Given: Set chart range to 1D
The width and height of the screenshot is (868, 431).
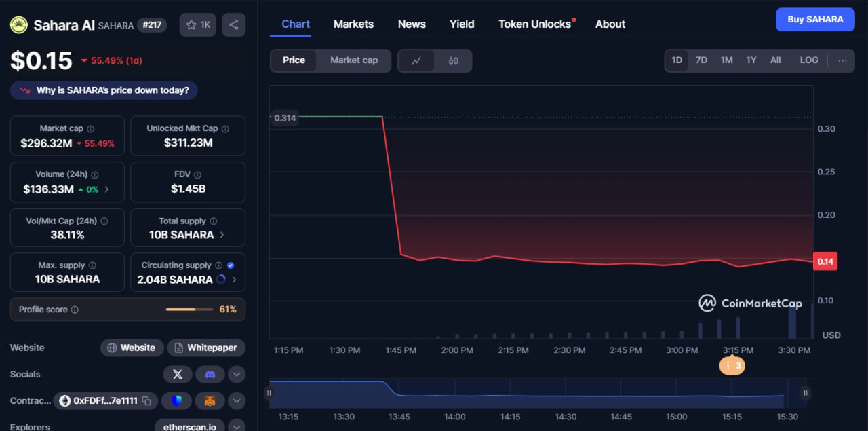Looking at the screenshot, I should point(677,60).
